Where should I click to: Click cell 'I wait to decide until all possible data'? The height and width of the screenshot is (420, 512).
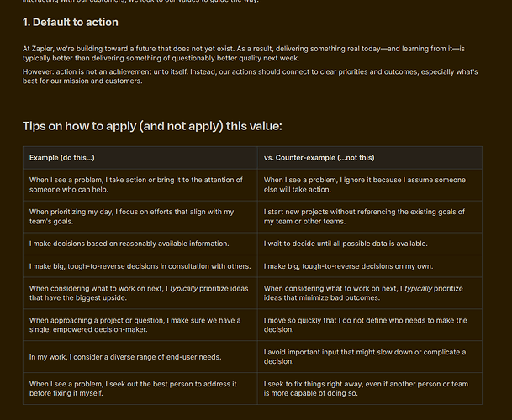370,244
